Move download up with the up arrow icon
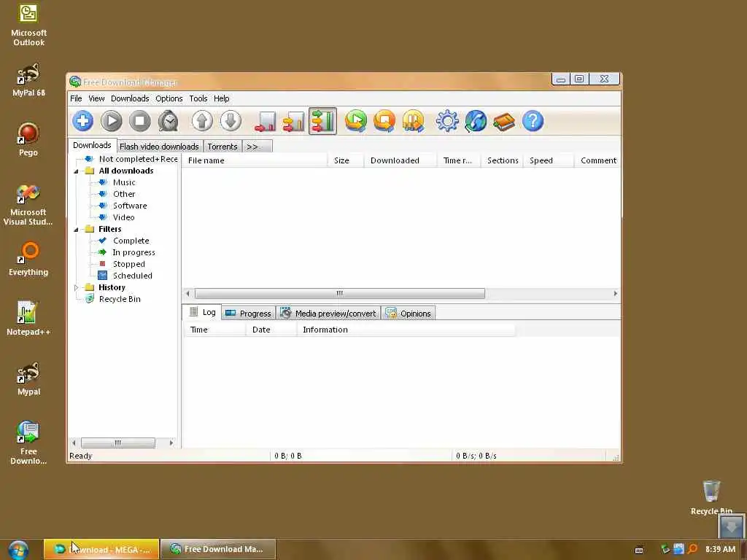The height and width of the screenshot is (560, 747). 202,121
